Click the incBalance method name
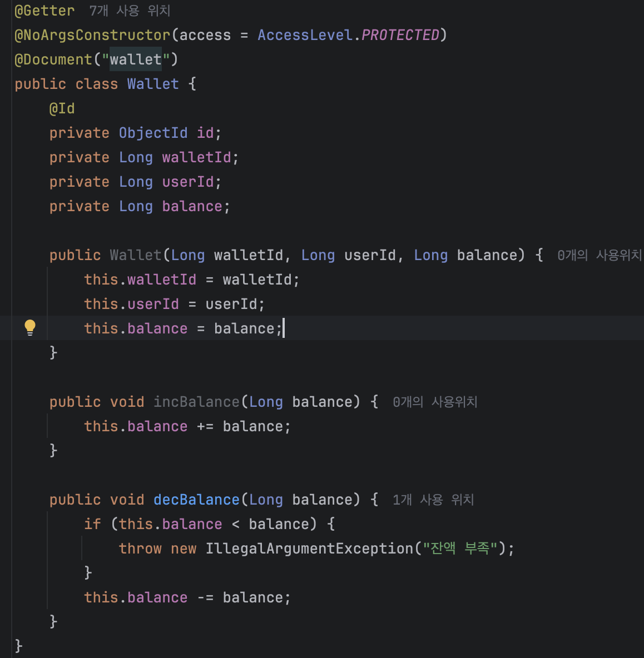Viewport: 644px width, 658px height. pos(196,402)
